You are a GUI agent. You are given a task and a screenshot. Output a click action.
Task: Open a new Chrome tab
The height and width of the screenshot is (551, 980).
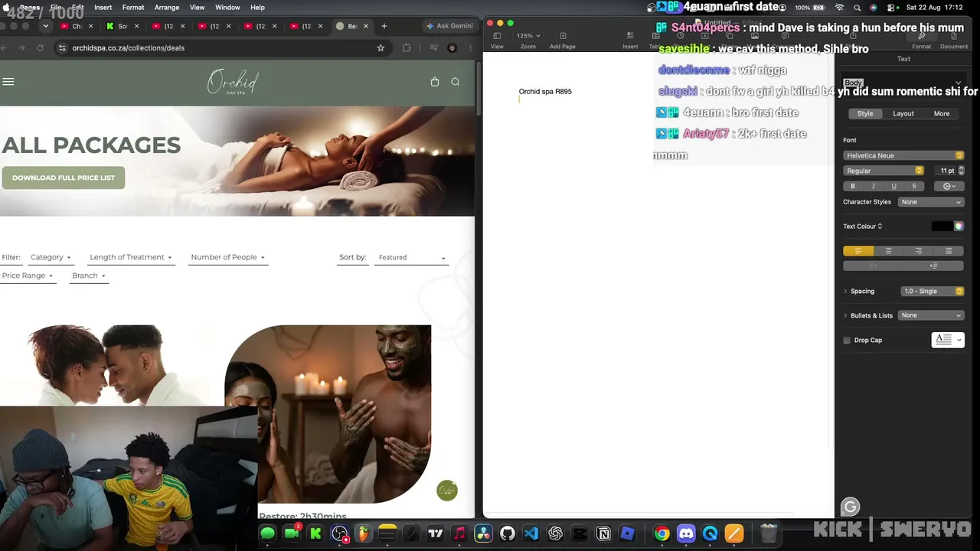(x=384, y=26)
